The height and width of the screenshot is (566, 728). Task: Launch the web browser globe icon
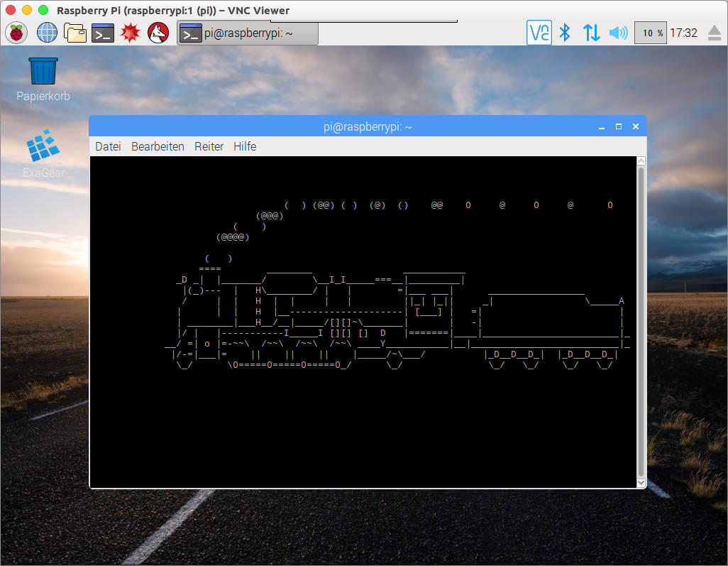[x=47, y=33]
